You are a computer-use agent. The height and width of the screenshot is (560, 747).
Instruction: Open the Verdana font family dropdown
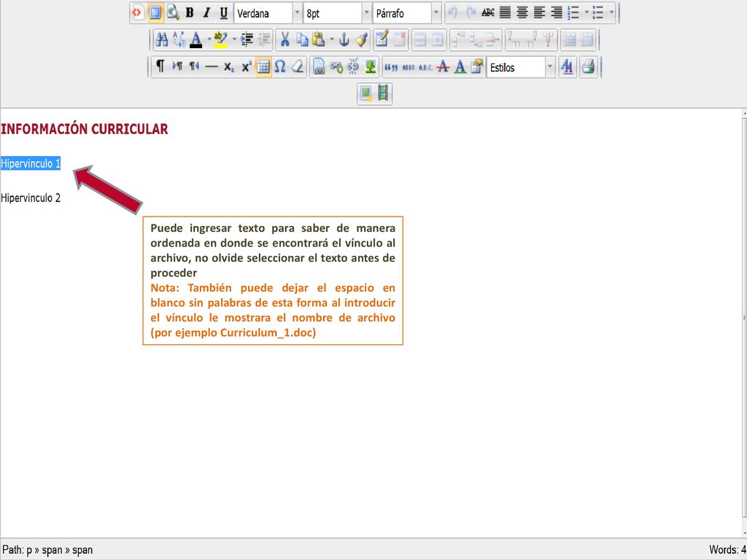(268, 13)
